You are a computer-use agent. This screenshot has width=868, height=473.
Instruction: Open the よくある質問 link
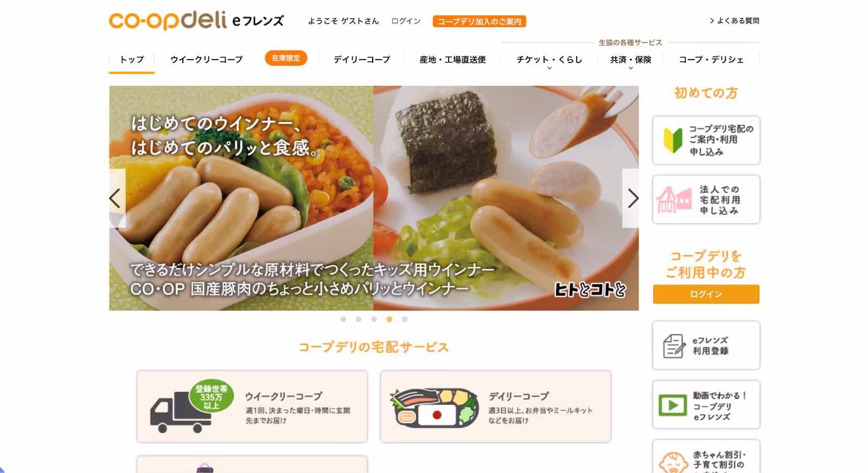click(x=735, y=21)
